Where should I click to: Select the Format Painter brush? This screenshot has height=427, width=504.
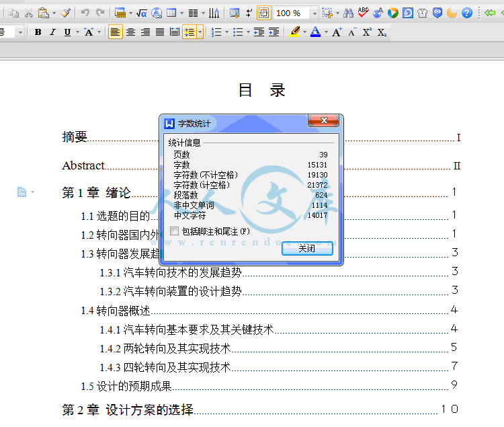point(66,13)
